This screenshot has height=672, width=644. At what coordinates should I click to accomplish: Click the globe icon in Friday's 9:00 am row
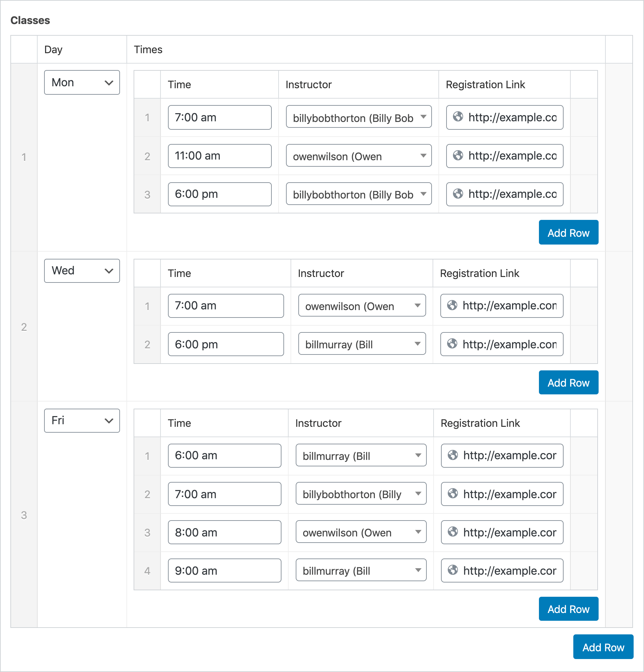pyautogui.click(x=453, y=571)
